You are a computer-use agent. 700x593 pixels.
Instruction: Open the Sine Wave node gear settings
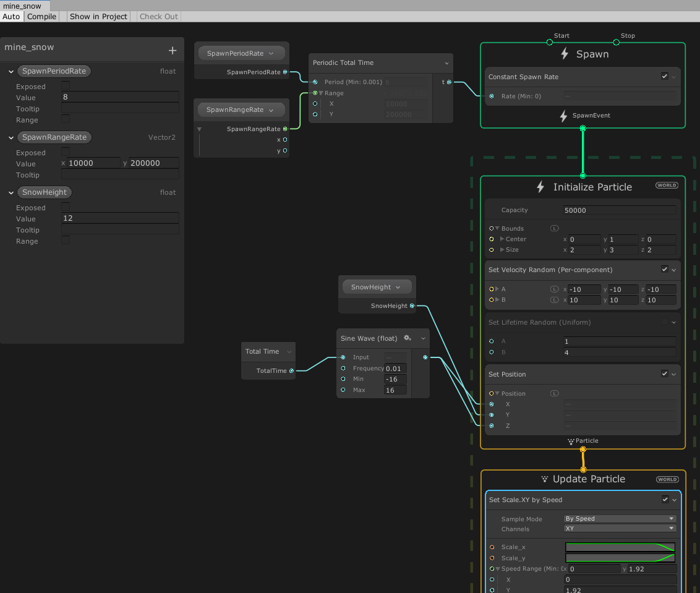408,338
